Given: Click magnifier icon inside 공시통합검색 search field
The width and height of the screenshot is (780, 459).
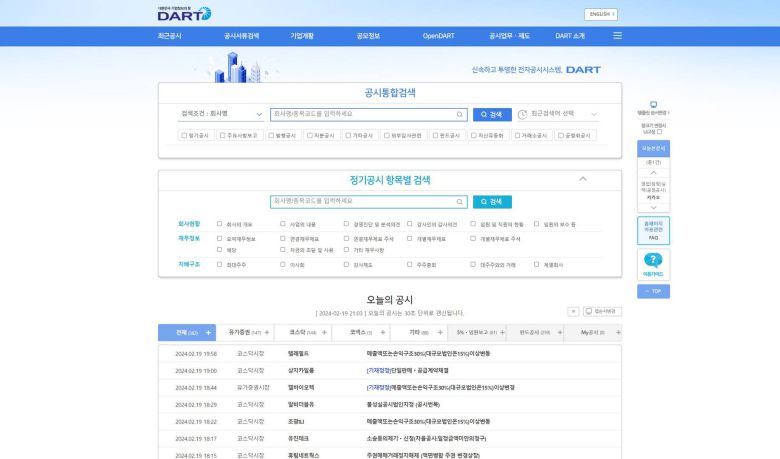Looking at the screenshot, I should tap(460, 114).
